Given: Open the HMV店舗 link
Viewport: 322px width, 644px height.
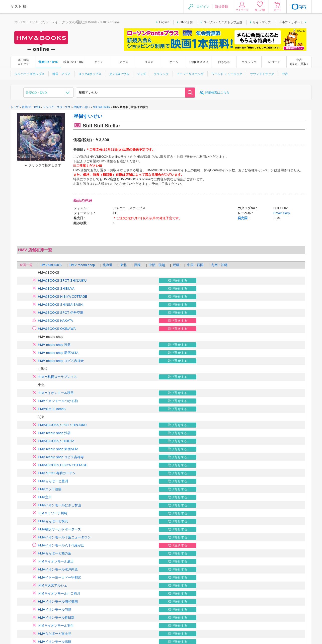Looking at the screenshot, I should click(x=186, y=22).
